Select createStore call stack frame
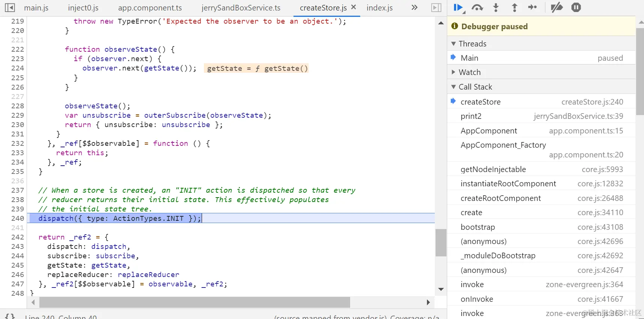Screen dimensions: 644x319 [x=541, y=102]
